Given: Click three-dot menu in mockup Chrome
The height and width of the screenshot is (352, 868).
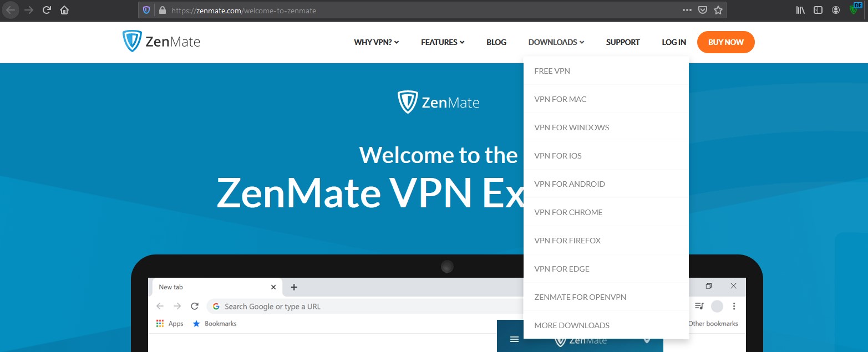Looking at the screenshot, I should [734, 306].
